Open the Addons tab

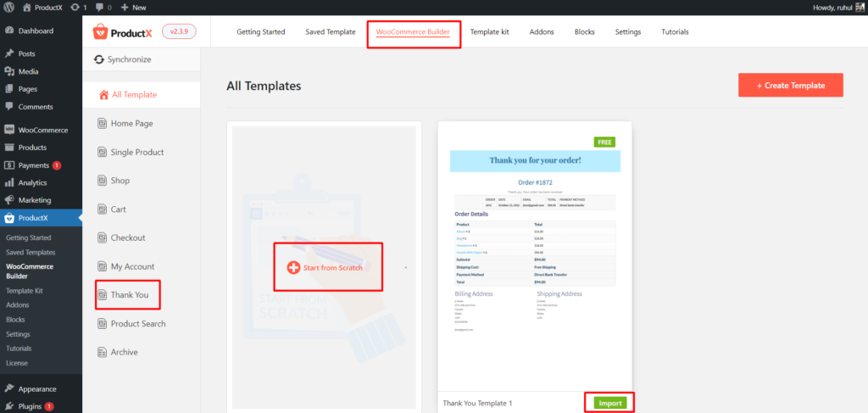(542, 32)
